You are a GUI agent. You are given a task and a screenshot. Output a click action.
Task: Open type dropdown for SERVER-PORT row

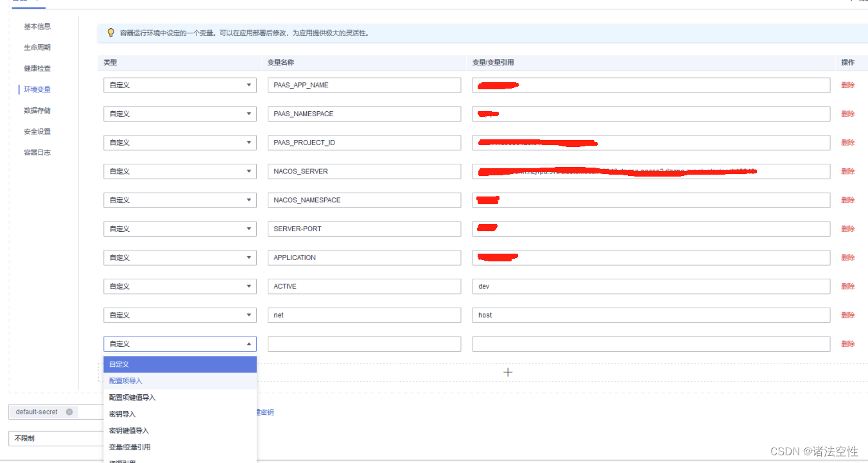(180, 229)
